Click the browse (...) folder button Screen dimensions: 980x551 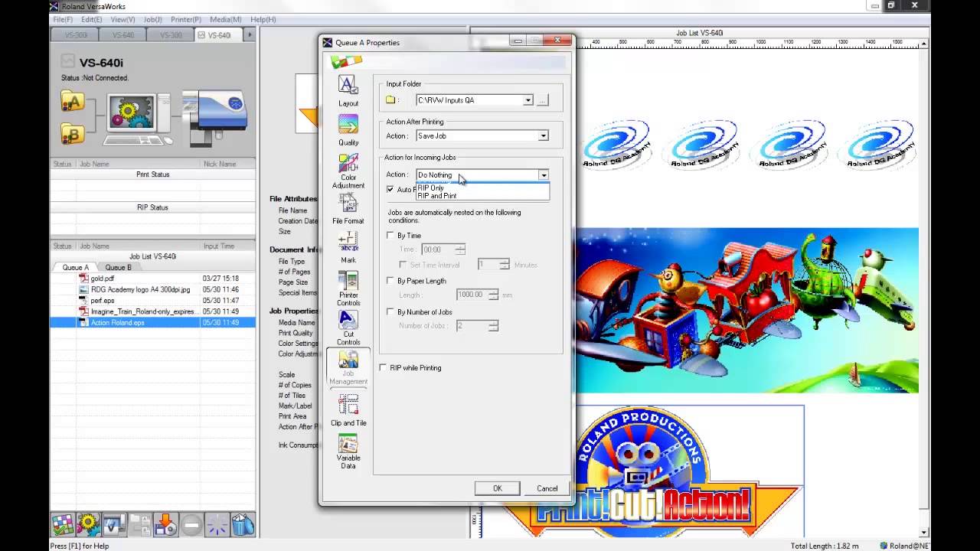pyautogui.click(x=543, y=100)
